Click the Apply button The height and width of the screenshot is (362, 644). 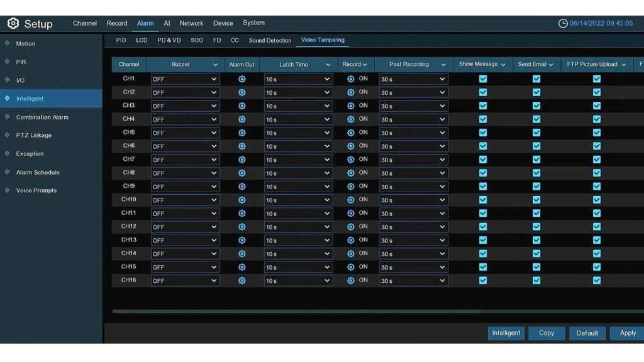point(627,333)
